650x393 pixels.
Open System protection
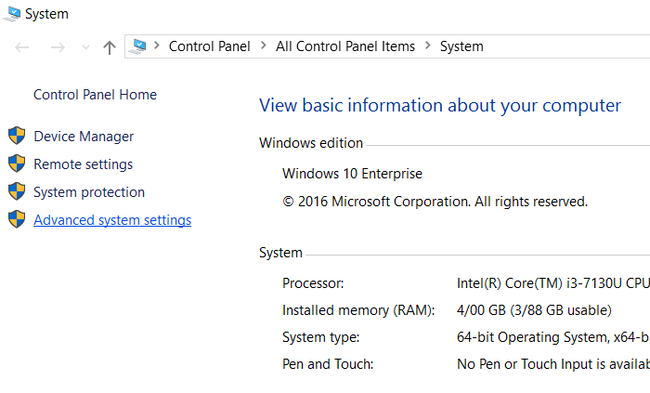[89, 192]
